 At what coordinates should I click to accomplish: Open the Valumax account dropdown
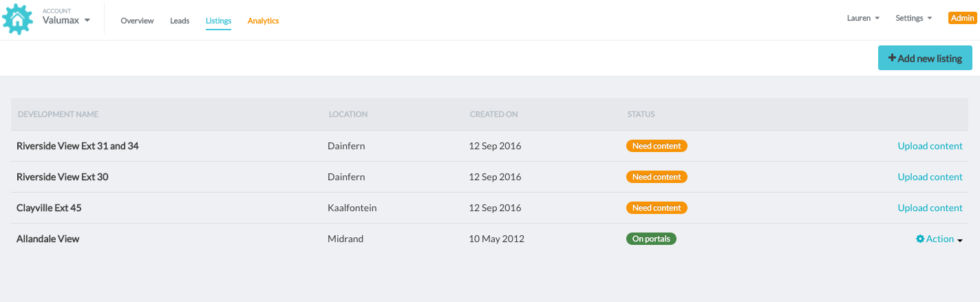[66, 20]
